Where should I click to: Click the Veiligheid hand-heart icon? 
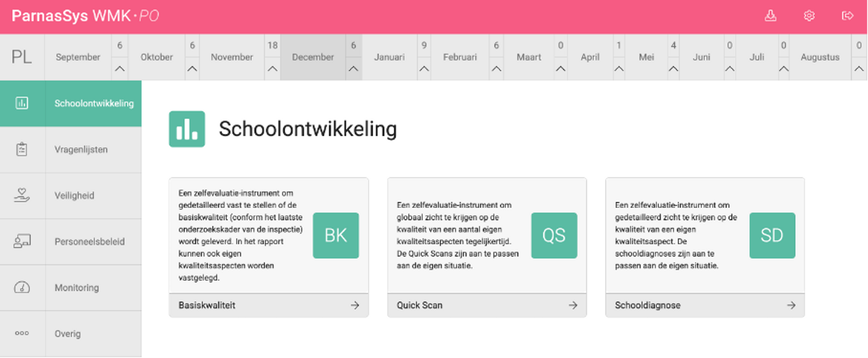click(x=22, y=195)
